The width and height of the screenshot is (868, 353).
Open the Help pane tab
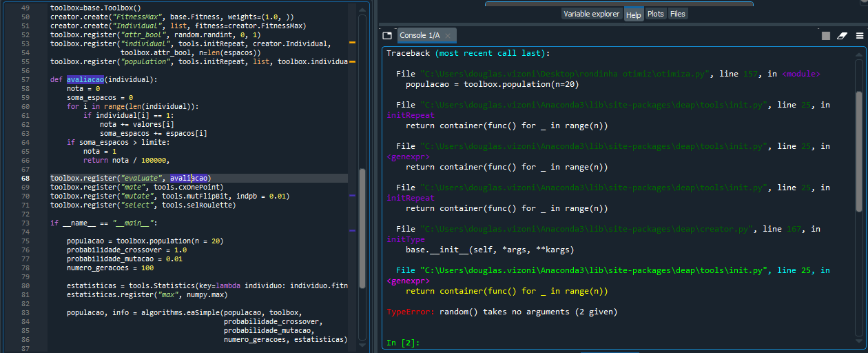(x=634, y=14)
